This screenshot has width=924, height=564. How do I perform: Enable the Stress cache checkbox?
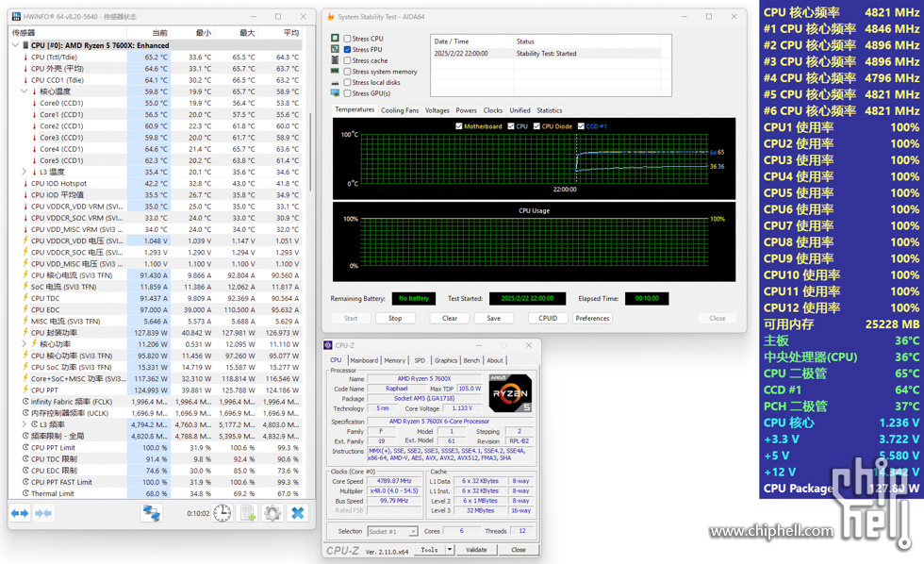click(x=347, y=60)
